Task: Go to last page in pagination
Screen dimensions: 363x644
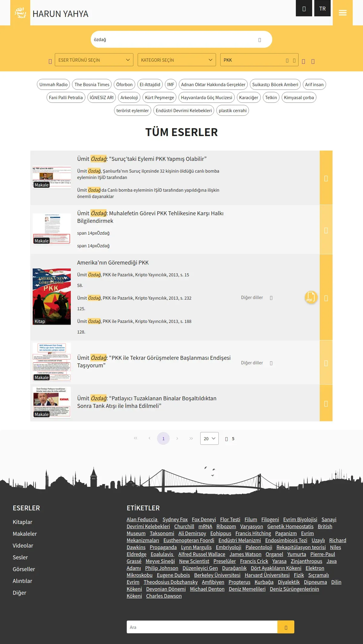Action: click(191, 438)
